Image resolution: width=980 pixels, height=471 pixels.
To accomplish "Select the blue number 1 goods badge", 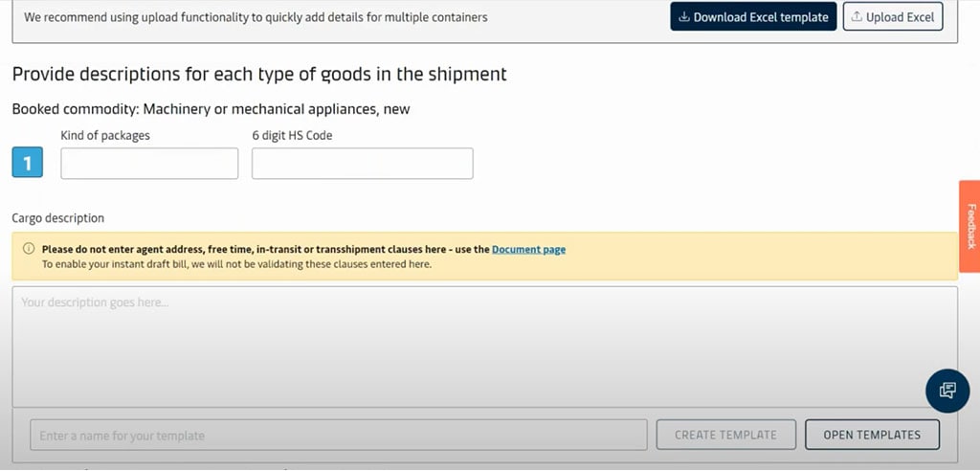I will point(28,164).
